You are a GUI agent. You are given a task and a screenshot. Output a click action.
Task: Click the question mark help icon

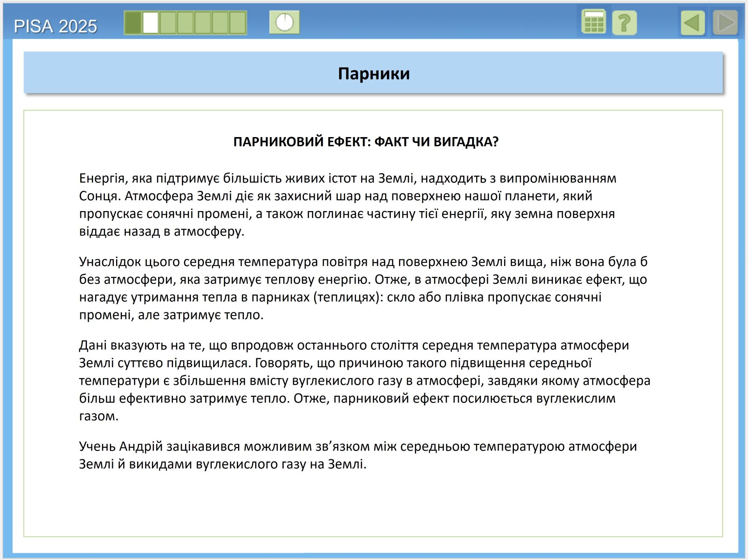pos(624,23)
